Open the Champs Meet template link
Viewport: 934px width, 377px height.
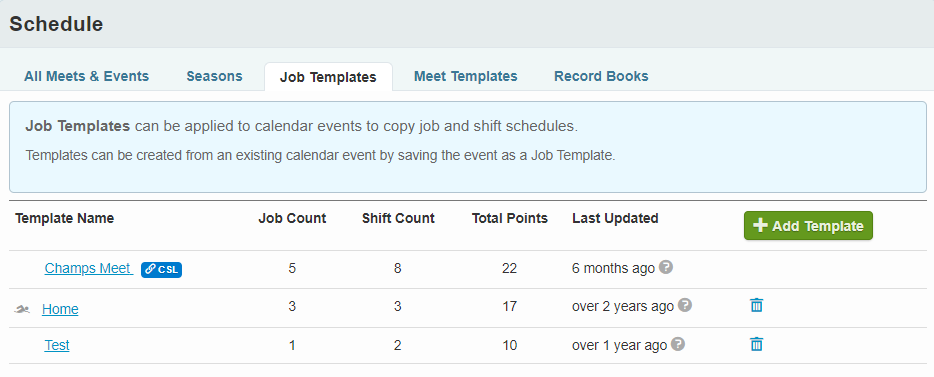pos(88,269)
